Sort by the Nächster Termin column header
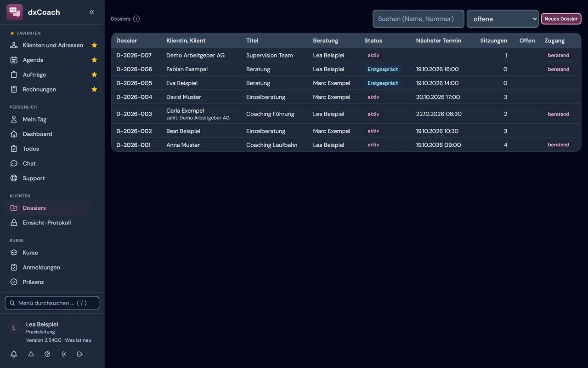 pyautogui.click(x=439, y=40)
